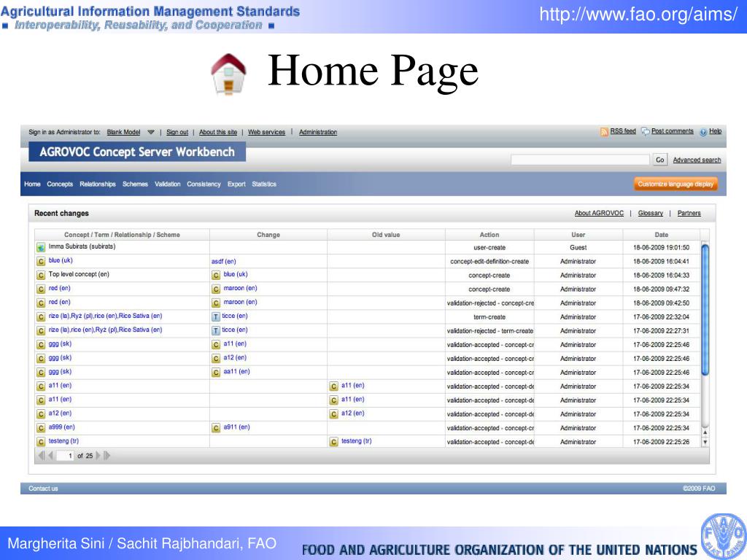The width and height of the screenshot is (747, 560).
Task: Click the 'term-create' action cell
Action: pyautogui.click(x=489, y=317)
